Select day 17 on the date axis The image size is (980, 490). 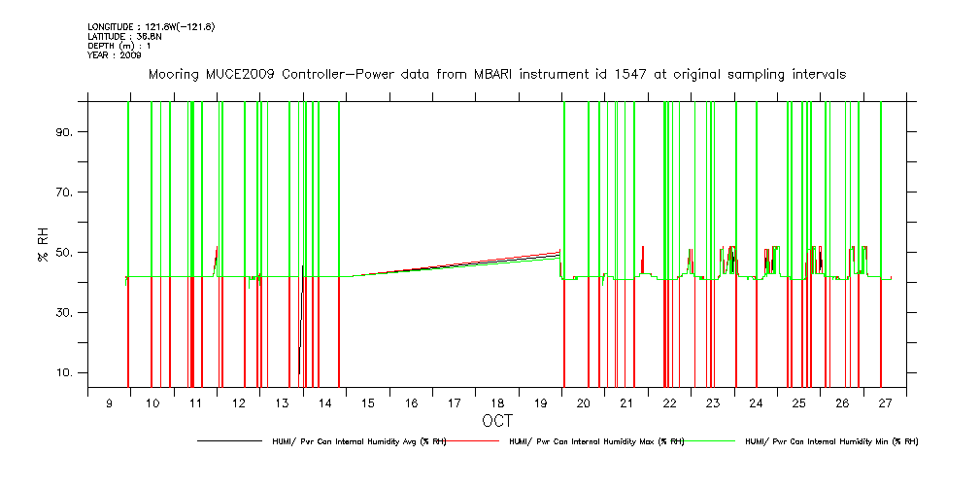click(455, 402)
